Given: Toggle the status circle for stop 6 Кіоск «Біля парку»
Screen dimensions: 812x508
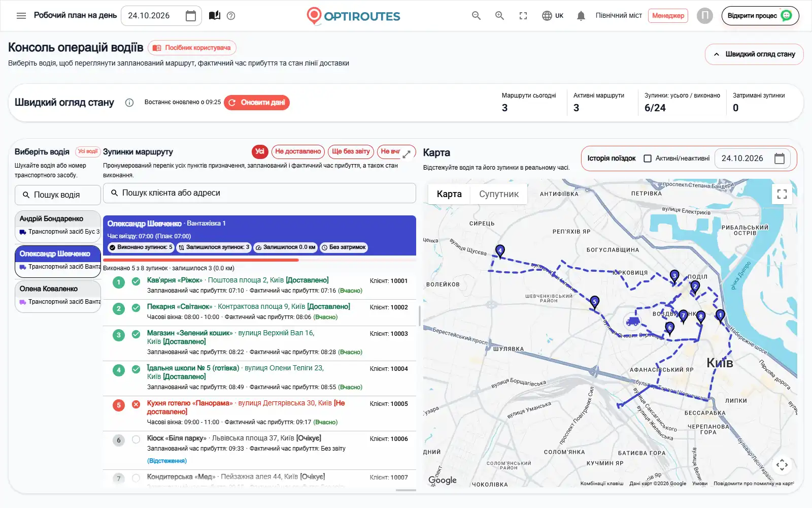Looking at the screenshot, I should tap(136, 439).
